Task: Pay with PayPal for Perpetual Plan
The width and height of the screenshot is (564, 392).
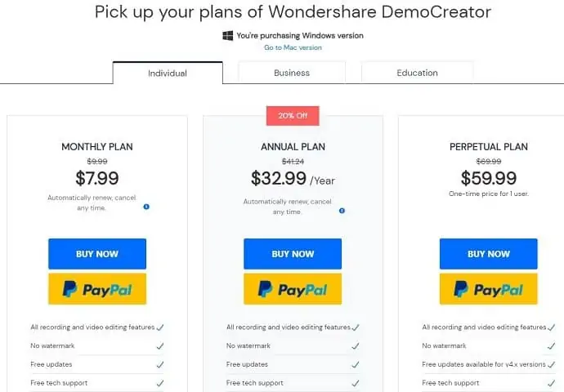Action: point(488,289)
